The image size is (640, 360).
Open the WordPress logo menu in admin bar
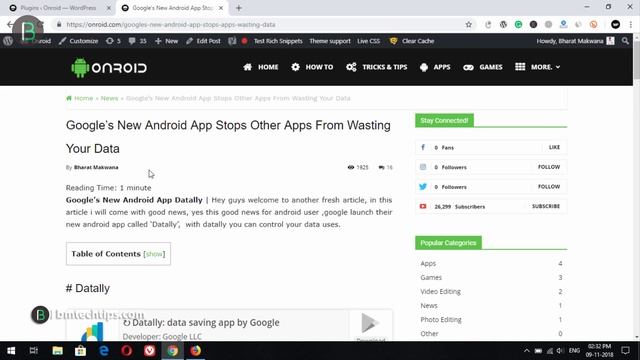tap(8, 41)
